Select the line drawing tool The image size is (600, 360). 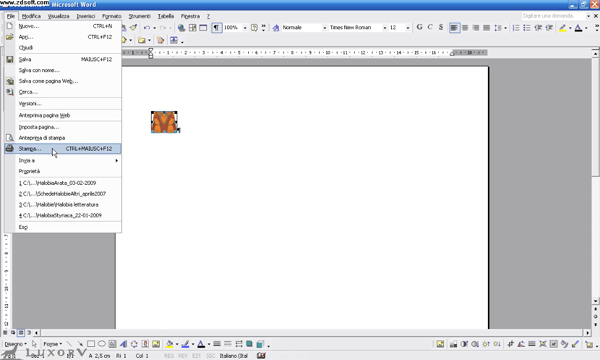tap(69, 344)
